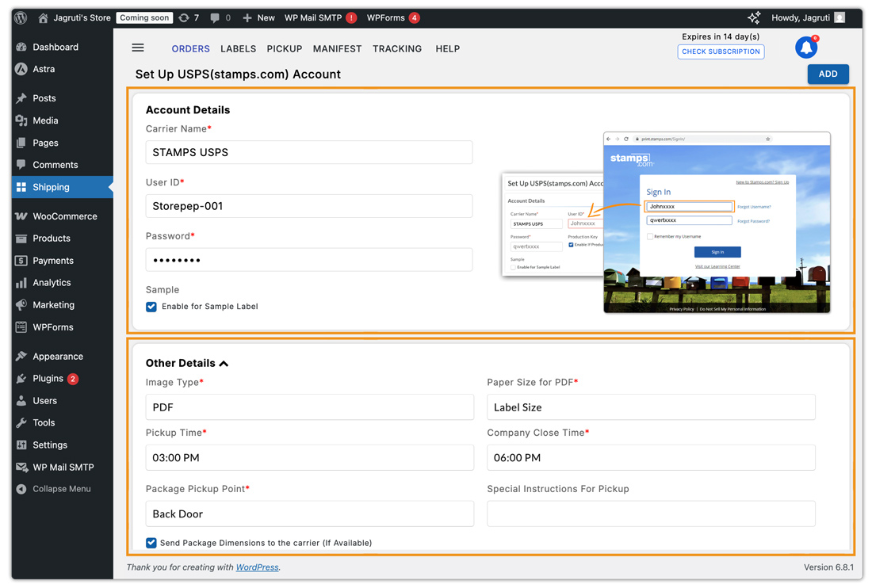Open Users in sidebar
Viewport: 872px width, 588px height.
pyautogui.click(x=63, y=401)
